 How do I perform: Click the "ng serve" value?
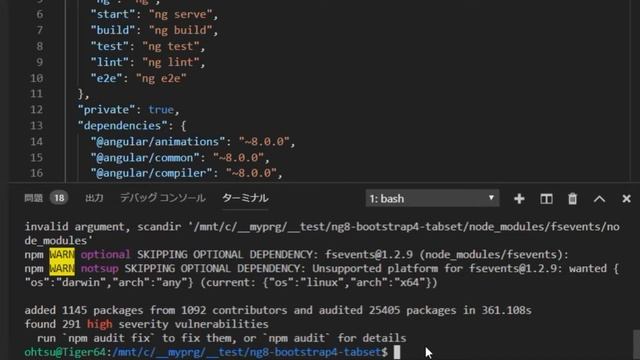pyautogui.click(x=181, y=14)
